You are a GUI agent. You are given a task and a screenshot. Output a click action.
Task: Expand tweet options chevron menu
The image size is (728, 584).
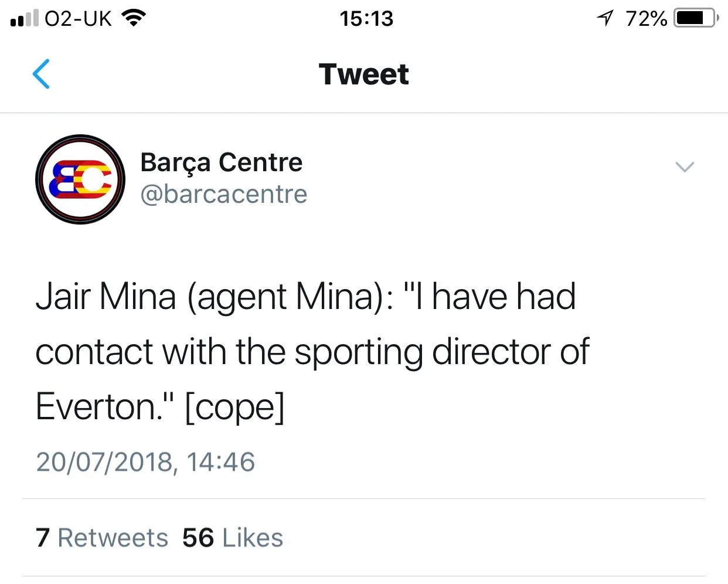pos(684,167)
